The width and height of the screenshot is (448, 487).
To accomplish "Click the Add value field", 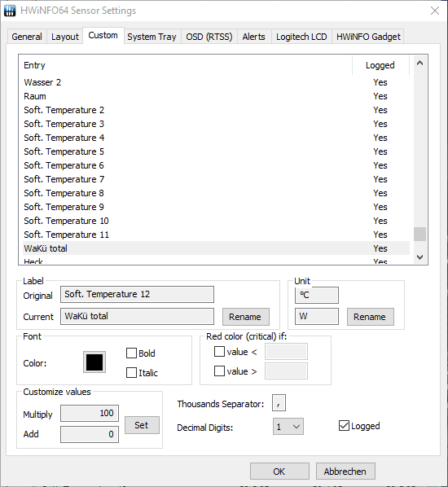I will tap(90, 434).
